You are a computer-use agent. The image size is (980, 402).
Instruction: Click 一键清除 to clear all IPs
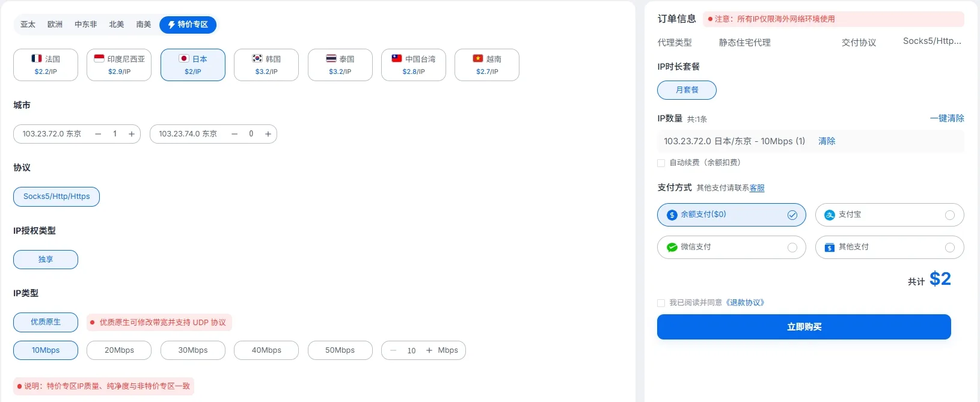click(x=947, y=118)
